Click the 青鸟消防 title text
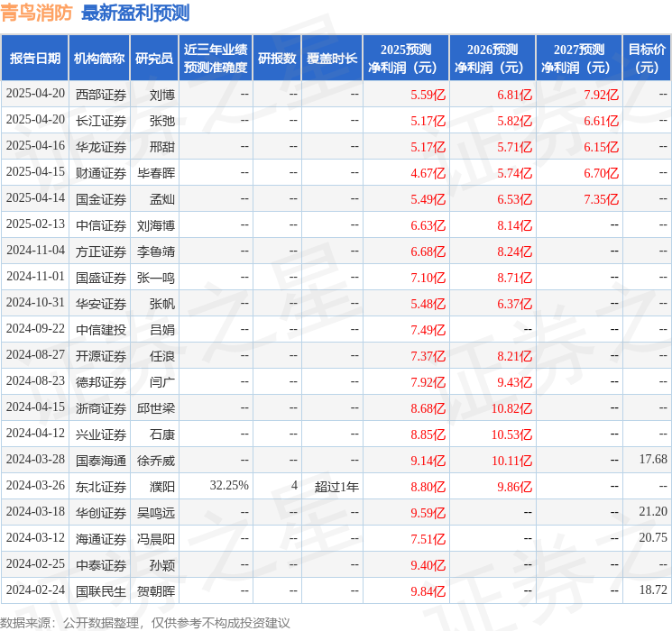This screenshot has height=631, width=672. pyautogui.click(x=36, y=13)
